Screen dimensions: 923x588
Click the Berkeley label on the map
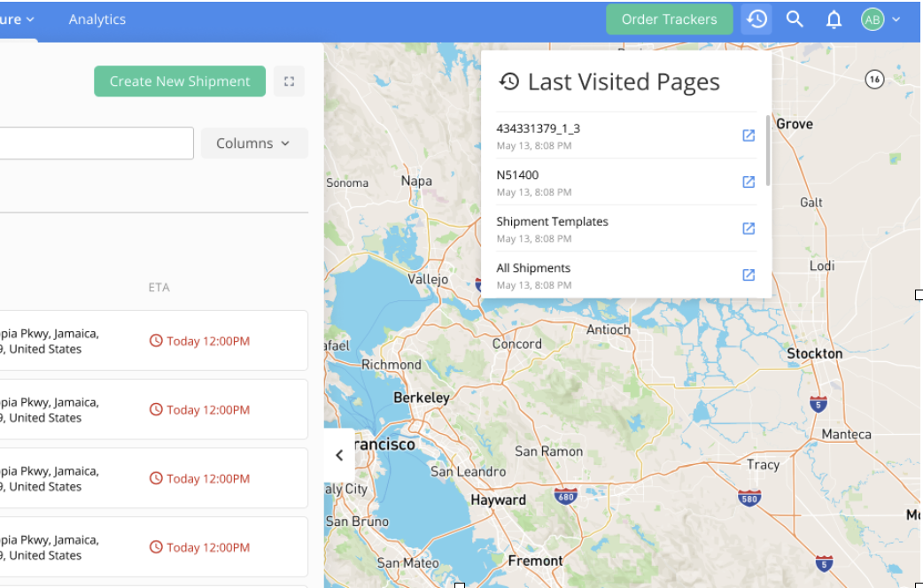(x=422, y=398)
